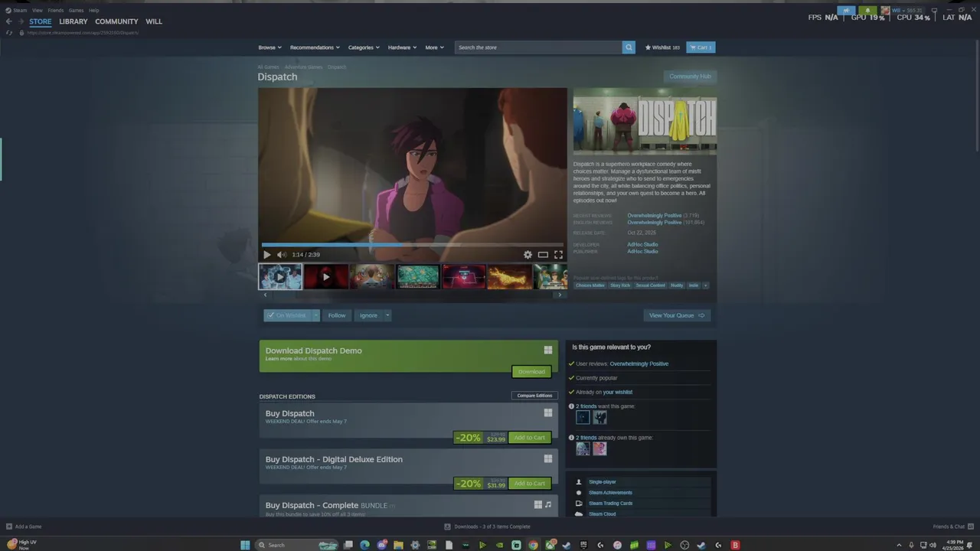The width and height of the screenshot is (980, 551).
Task: Expand the More dropdown in store nav
Action: coord(434,47)
